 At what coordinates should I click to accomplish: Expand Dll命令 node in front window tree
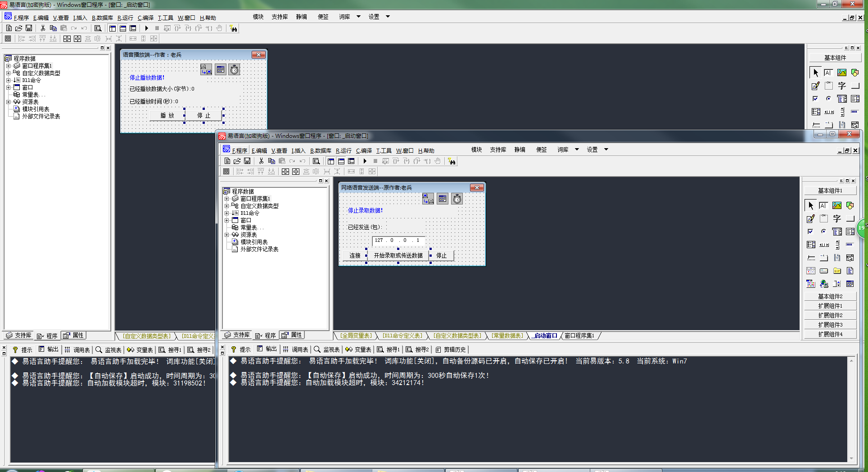coord(227,213)
